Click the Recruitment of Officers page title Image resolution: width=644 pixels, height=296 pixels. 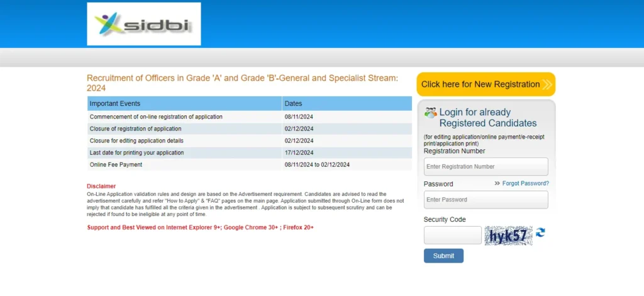pos(242,83)
